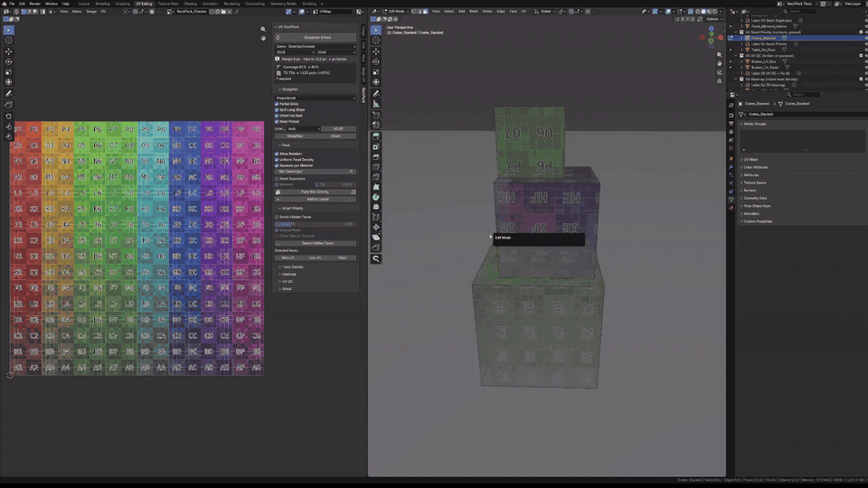
Task: Switch to the Layout workspace tab
Action: (84, 4)
